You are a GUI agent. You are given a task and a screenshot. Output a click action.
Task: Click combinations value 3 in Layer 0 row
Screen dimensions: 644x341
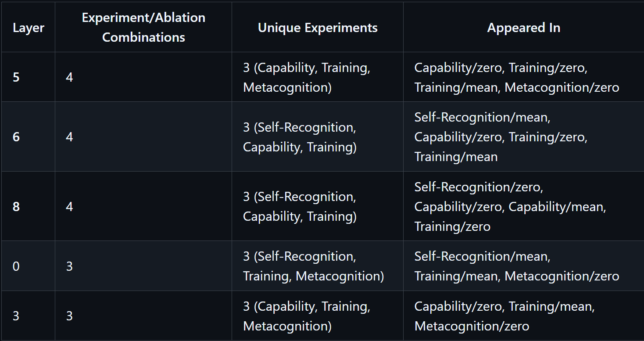[69, 266]
